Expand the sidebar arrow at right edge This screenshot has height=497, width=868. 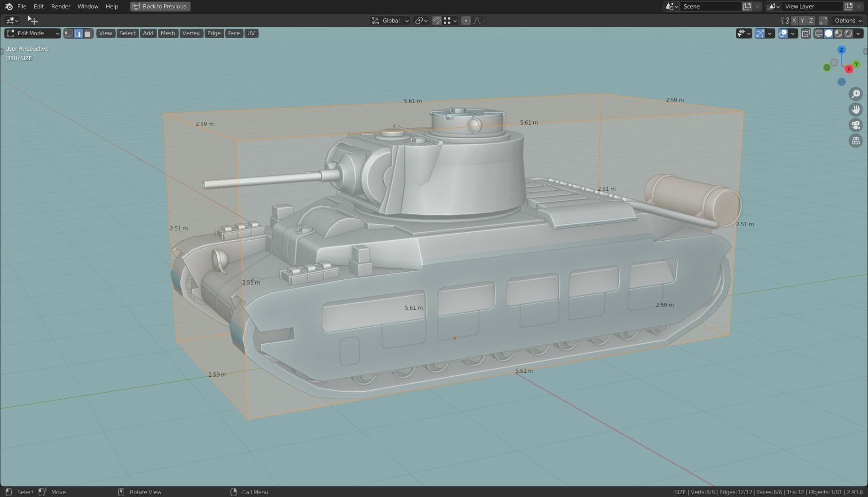(866, 51)
